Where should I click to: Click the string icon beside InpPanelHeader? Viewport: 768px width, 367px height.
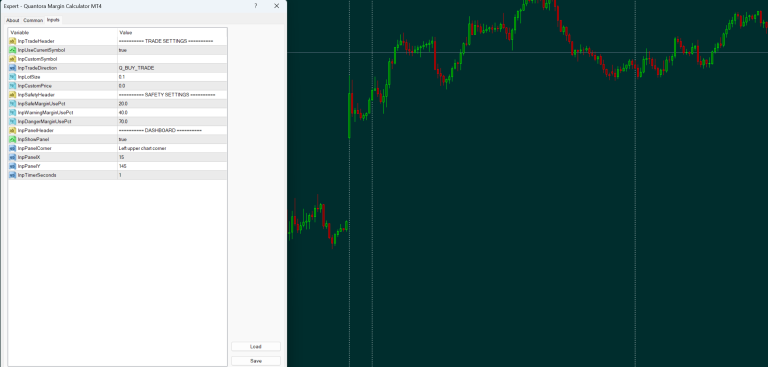(13, 130)
